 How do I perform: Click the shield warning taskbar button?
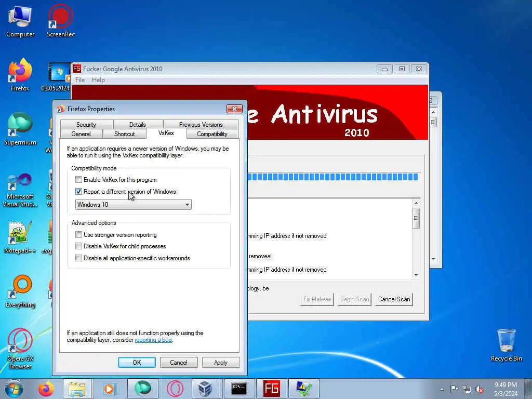point(303,389)
